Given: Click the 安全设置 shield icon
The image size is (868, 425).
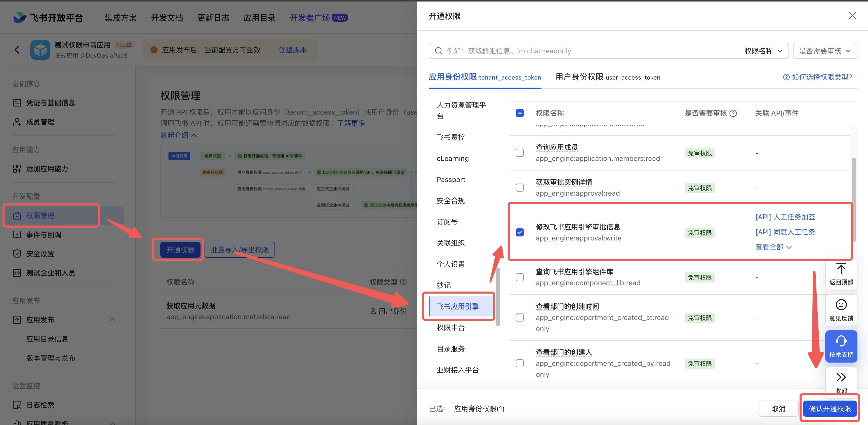Looking at the screenshot, I should [x=17, y=254].
